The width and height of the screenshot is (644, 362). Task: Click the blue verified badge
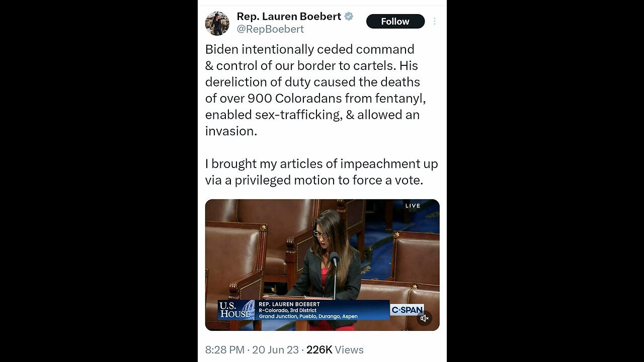coord(349,16)
